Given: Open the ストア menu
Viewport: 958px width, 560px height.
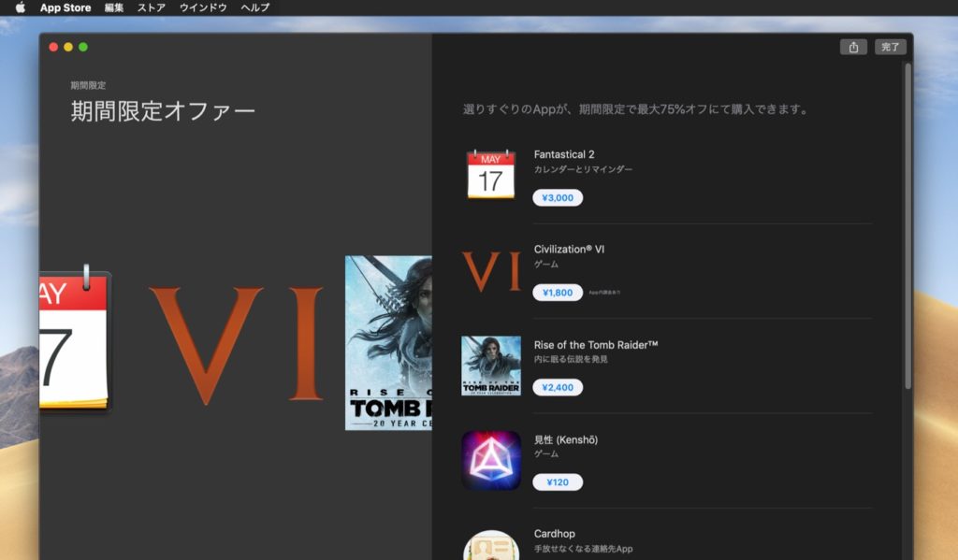Looking at the screenshot, I should tap(152, 7).
